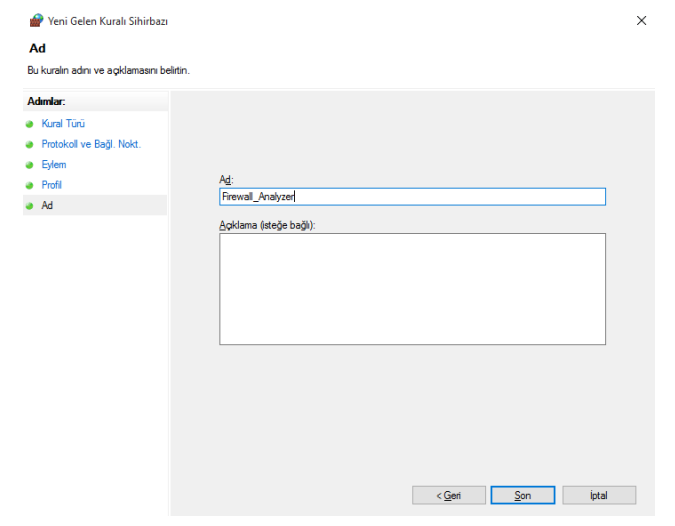Image resolution: width=675 pixels, height=526 pixels.
Task: Click green bullet next to Kural Türü
Action: click(x=29, y=124)
